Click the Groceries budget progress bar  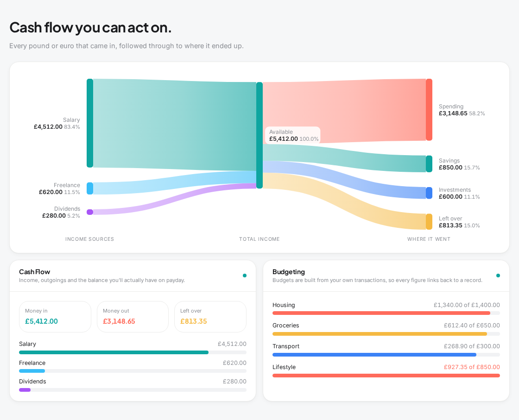(386, 334)
